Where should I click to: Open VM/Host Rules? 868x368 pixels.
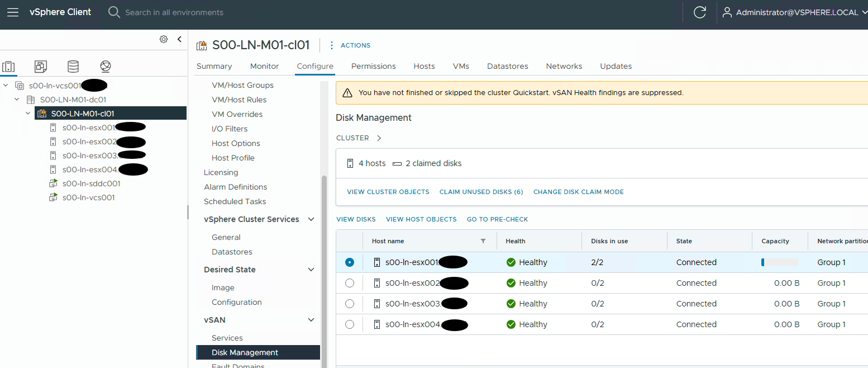click(239, 100)
